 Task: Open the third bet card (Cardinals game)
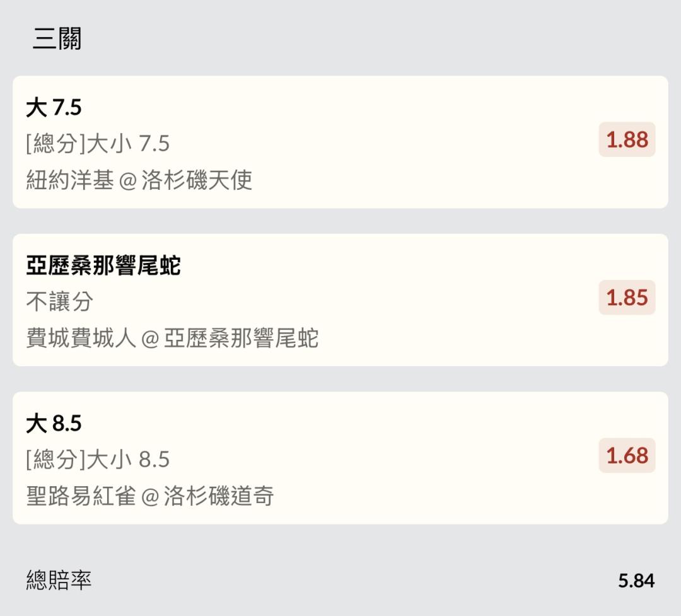[340, 458]
